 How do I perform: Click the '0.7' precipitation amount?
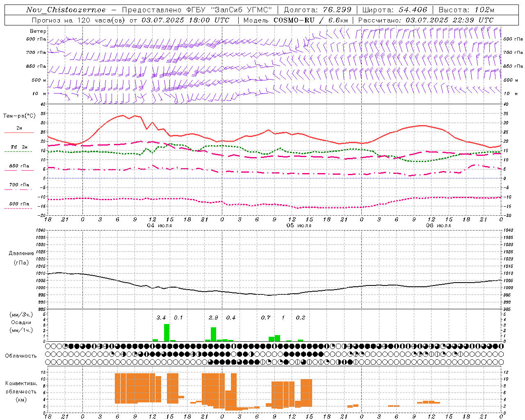266,318
